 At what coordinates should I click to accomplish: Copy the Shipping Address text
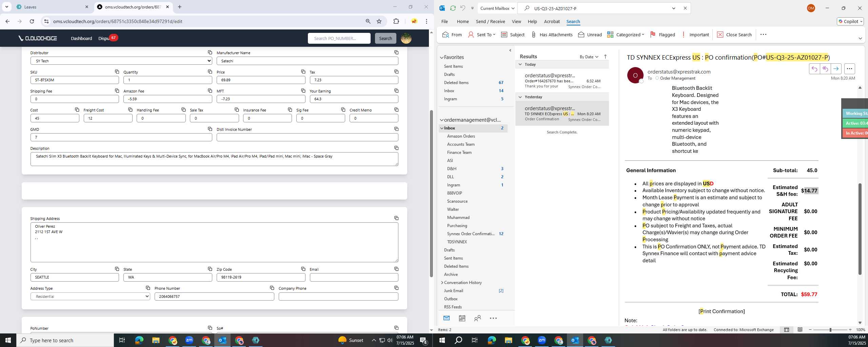[x=396, y=218]
